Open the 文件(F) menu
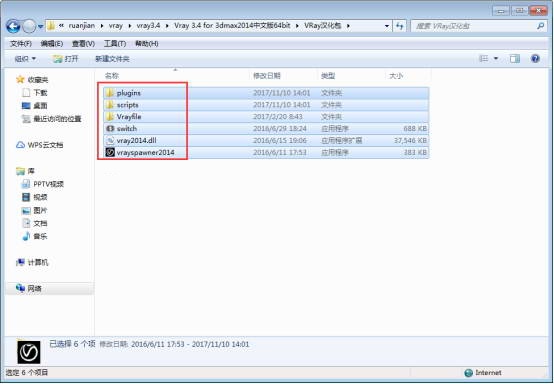Screen dimensions: 554x384 21,43
